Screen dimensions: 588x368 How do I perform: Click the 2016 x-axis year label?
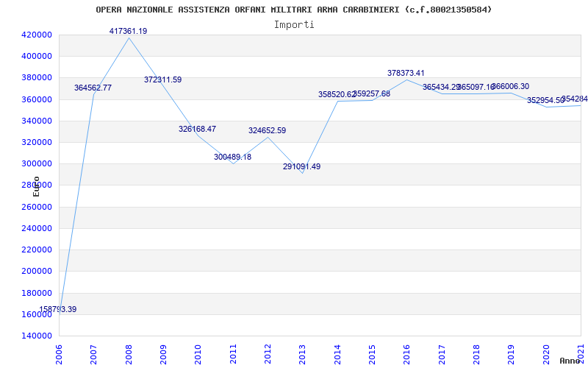pos(407,355)
